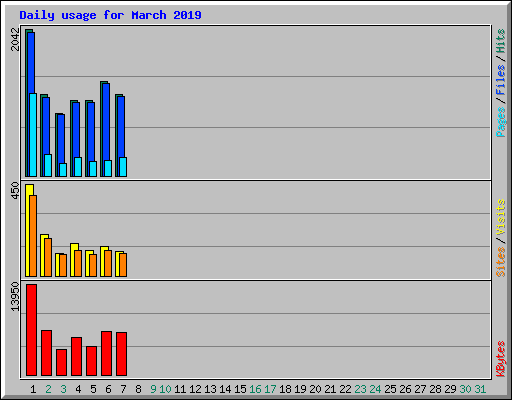Click the cyan 'Pages' legend label
Image resolution: width=512 pixels, height=400 pixels.
(x=501, y=122)
